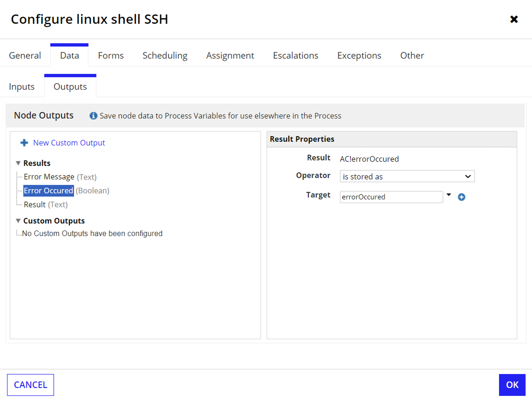Click 'No Custom Outputs have been configured' text
Screen dimensions: 532x399
coord(92,233)
